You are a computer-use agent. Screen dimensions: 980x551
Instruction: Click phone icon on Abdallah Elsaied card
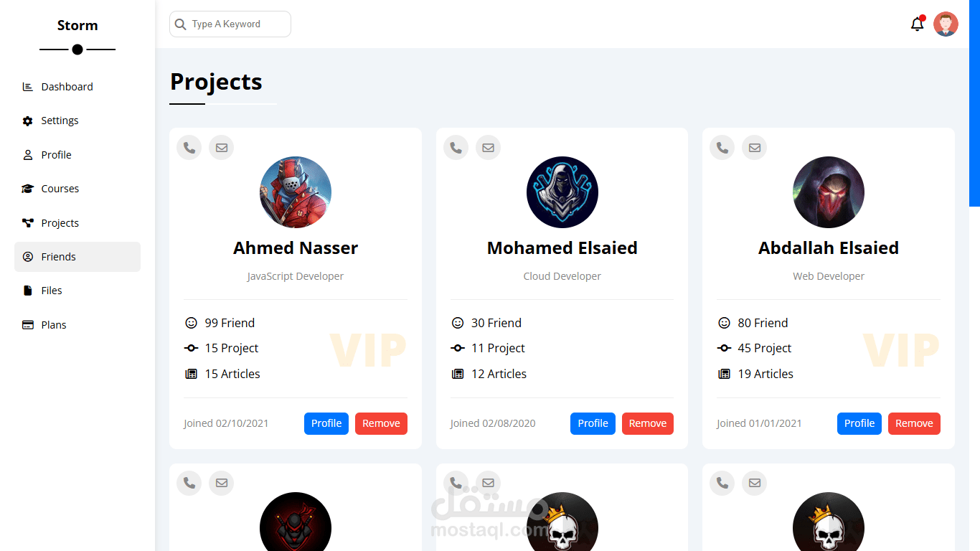[x=722, y=148]
